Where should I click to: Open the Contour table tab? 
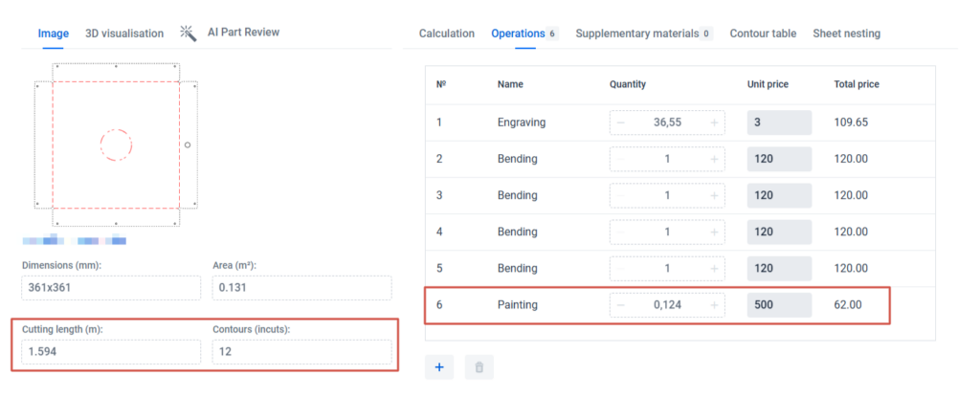click(763, 33)
